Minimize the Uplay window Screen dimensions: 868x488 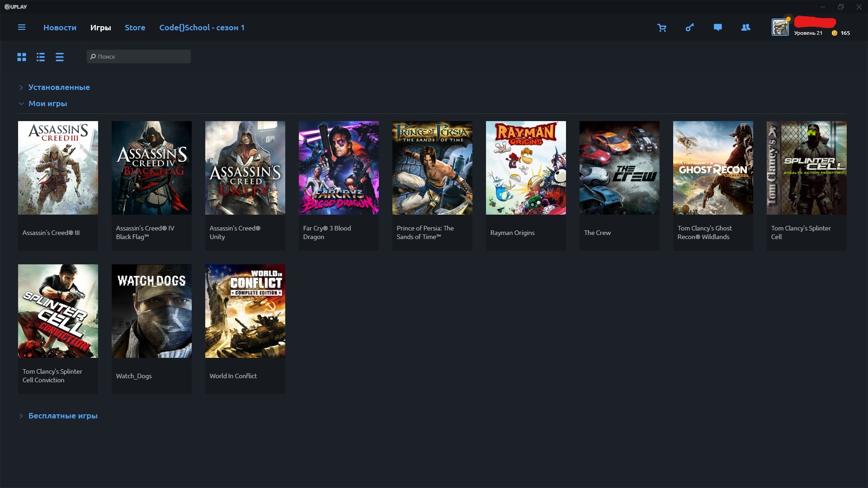pyautogui.click(x=823, y=7)
